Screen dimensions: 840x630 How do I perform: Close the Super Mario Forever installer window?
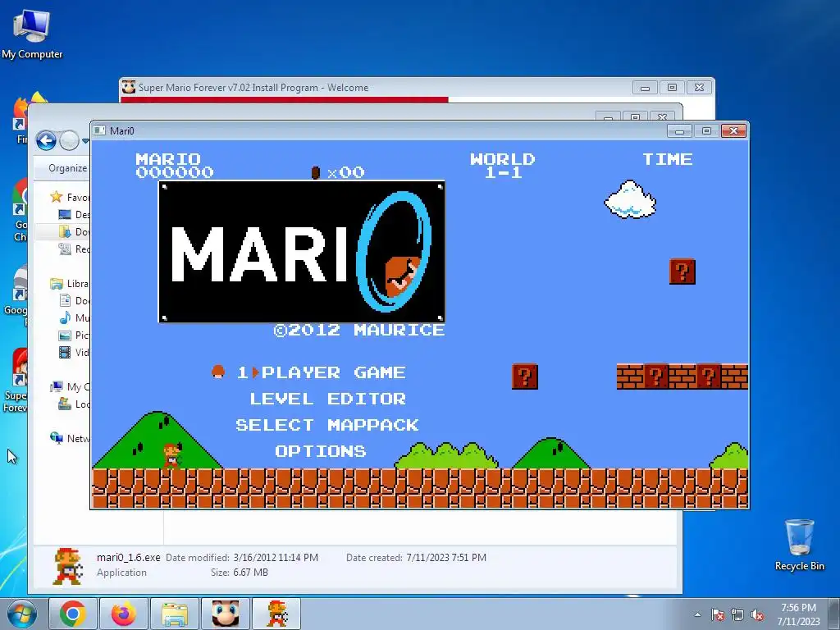(700, 87)
